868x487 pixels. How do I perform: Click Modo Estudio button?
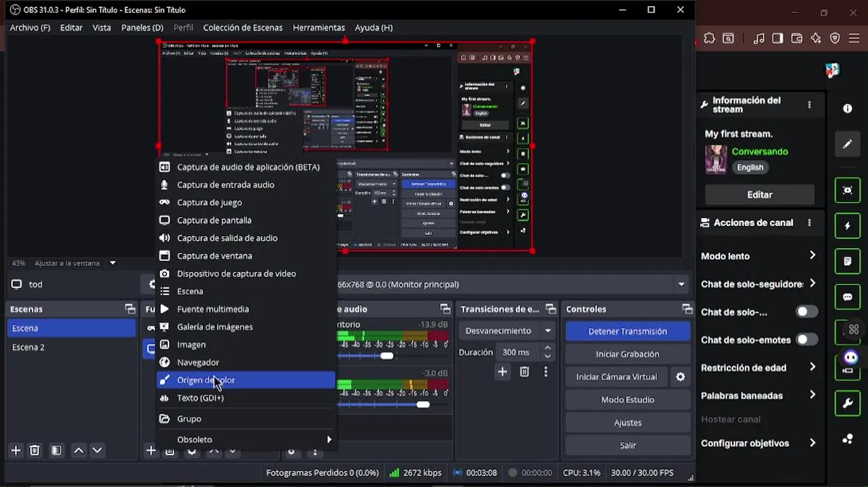click(x=627, y=400)
